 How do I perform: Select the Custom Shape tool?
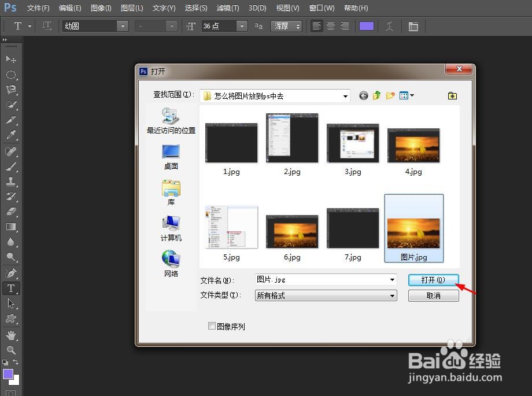click(11, 319)
